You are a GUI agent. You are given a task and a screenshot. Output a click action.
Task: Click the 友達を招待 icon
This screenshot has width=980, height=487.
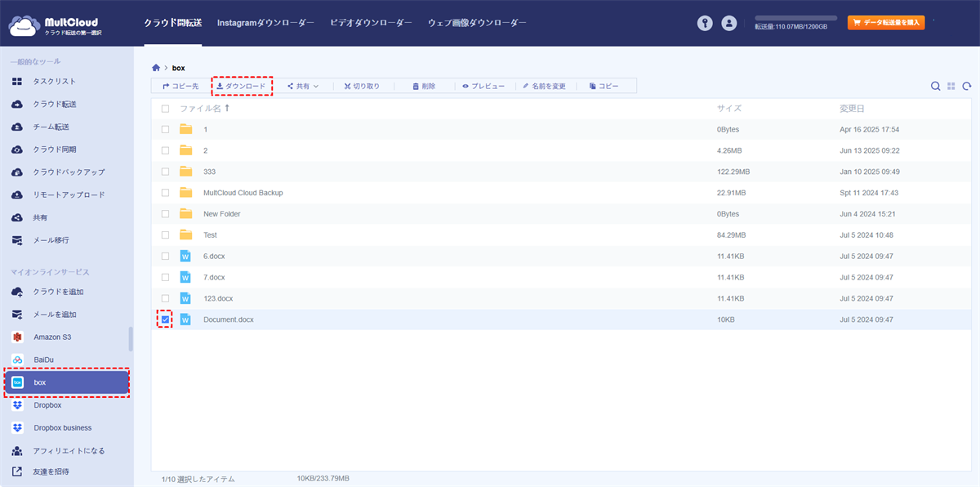tap(17, 471)
